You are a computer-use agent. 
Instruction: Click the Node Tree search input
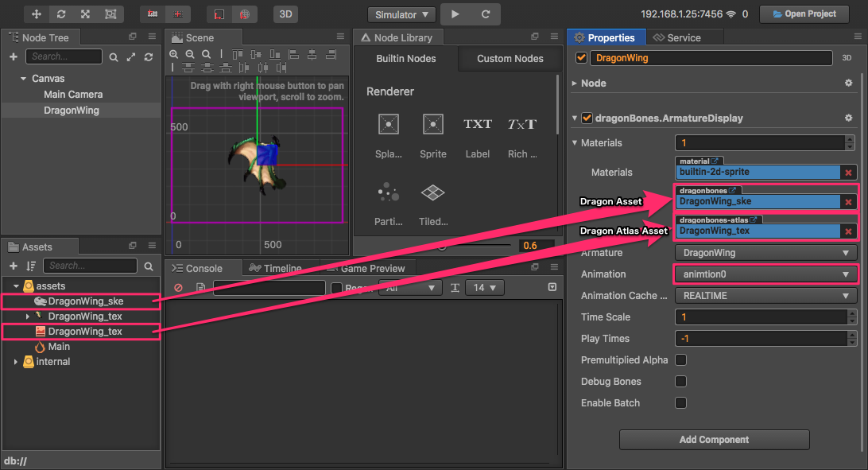point(64,56)
